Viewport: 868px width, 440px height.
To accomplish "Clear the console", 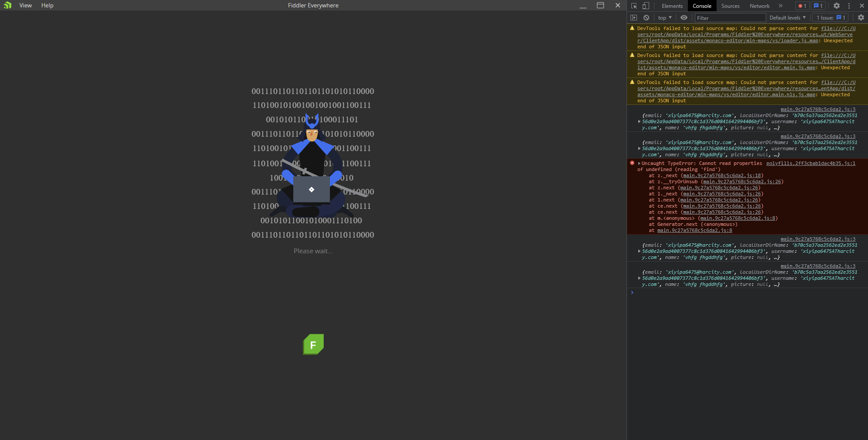I will click(x=646, y=17).
